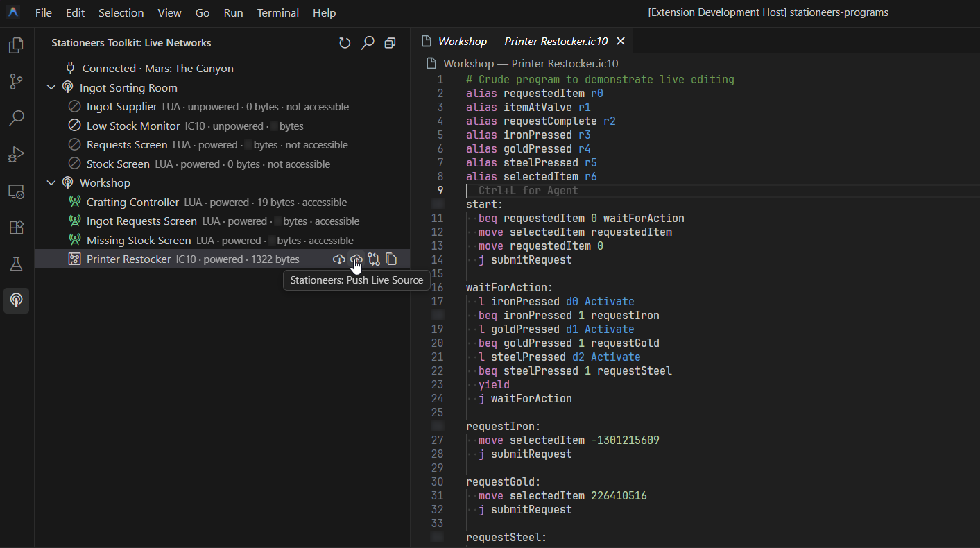This screenshot has width=980, height=548.
Task: Click the 'requestIron:' label in the code
Action: 503,426
